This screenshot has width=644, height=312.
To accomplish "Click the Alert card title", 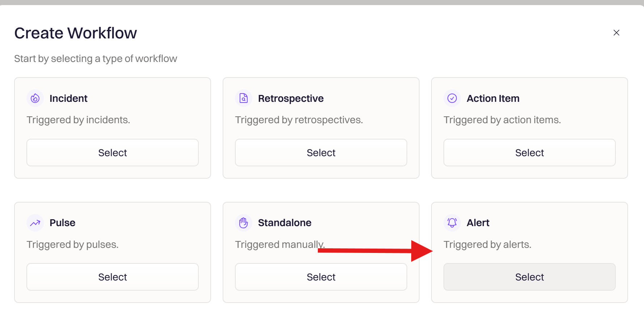I will (478, 223).
